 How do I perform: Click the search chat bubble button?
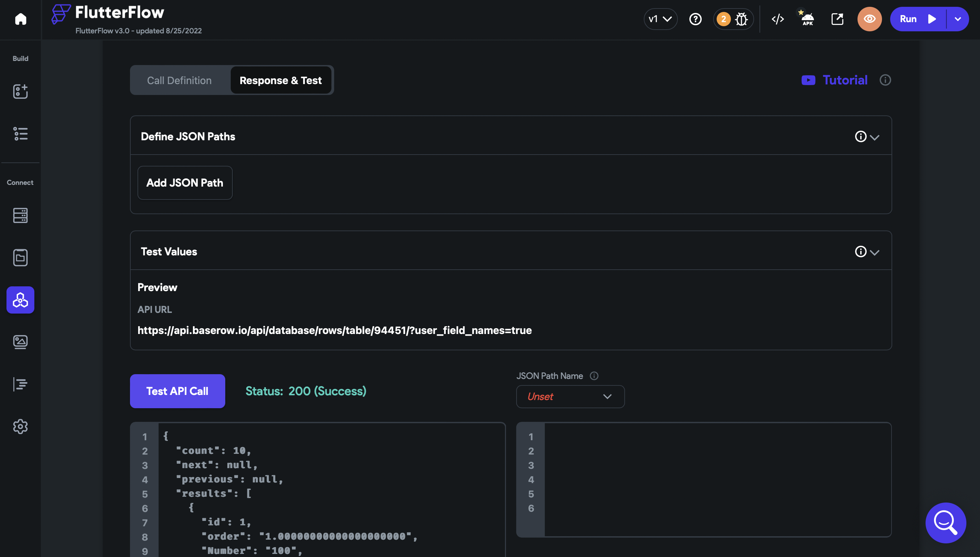tap(945, 522)
